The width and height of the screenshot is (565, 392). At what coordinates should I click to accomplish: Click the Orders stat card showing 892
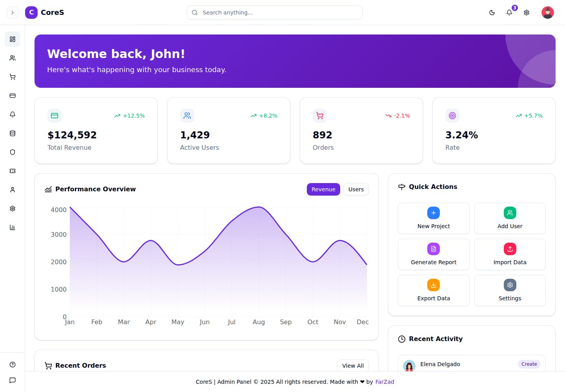pos(361,131)
